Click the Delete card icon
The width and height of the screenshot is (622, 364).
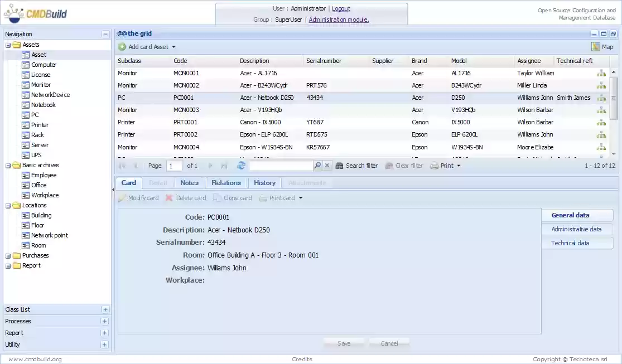(170, 197)
